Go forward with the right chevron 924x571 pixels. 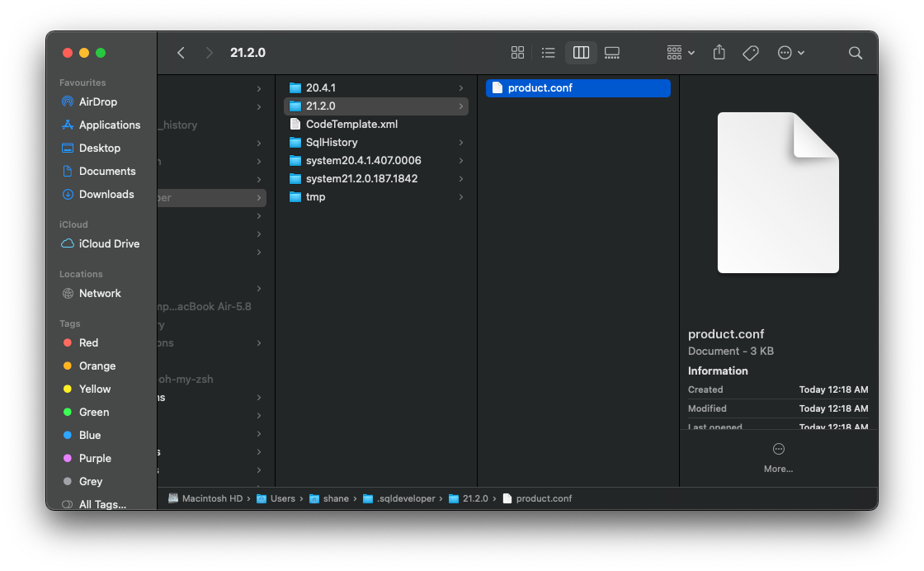pos(209,53)
